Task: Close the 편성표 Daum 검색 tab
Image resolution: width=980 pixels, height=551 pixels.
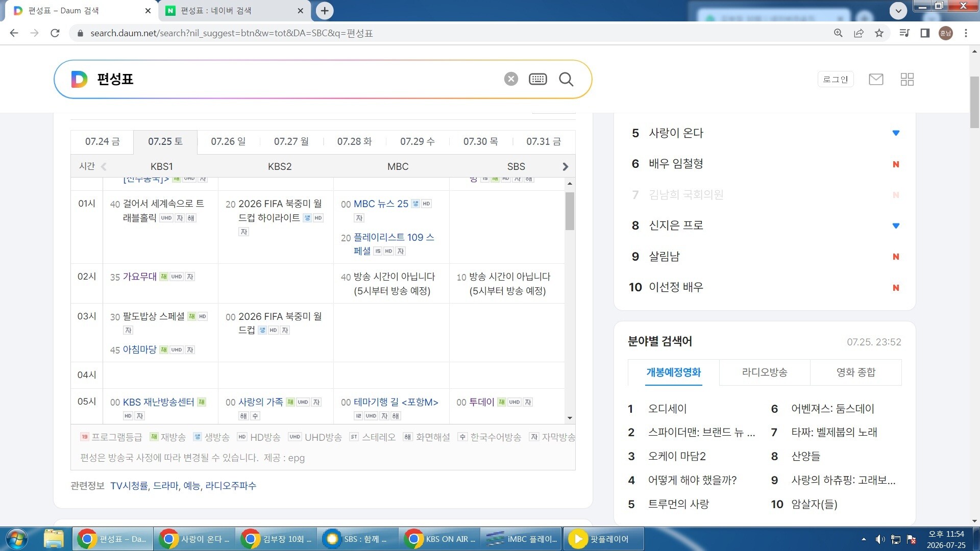Action: tap(148, 11)
